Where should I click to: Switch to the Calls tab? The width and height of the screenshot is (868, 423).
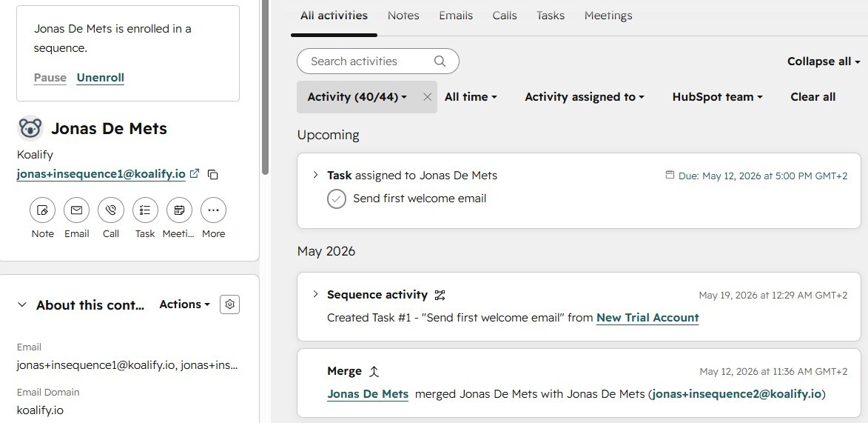pyautogui.click(x=505, y=16)
